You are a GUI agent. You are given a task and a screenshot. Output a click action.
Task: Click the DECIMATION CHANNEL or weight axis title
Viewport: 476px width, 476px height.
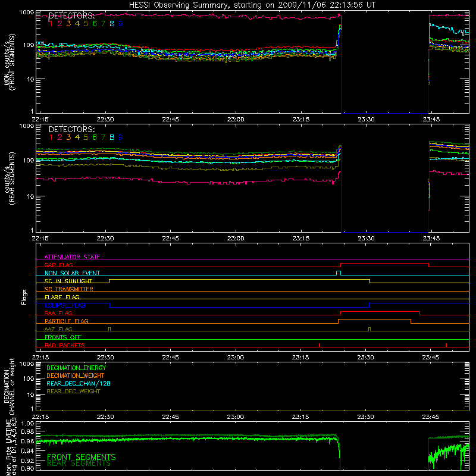tap(9, 386)
